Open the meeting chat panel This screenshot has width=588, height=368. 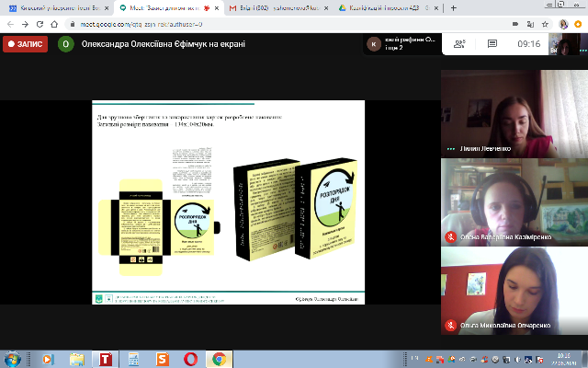point(492,44)
